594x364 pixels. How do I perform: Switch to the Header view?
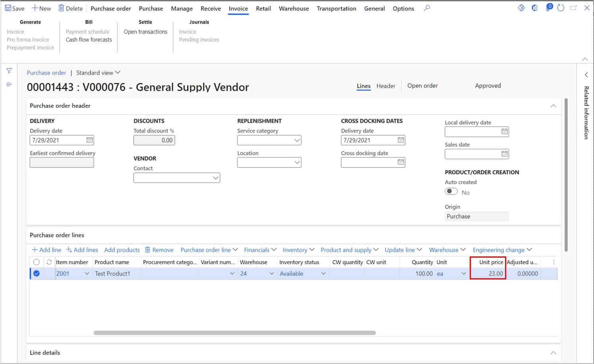tap(386, 86)
